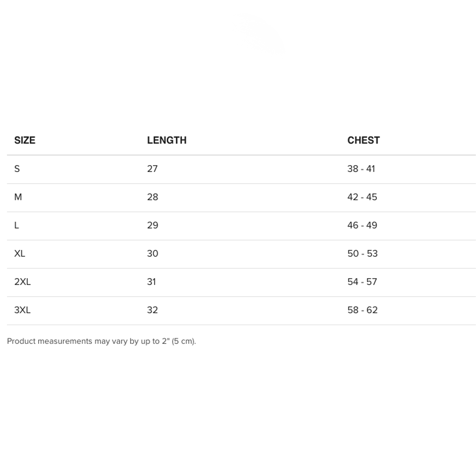Click the length value 27
This screenshot has width=476, height=476.
[152, 169]
